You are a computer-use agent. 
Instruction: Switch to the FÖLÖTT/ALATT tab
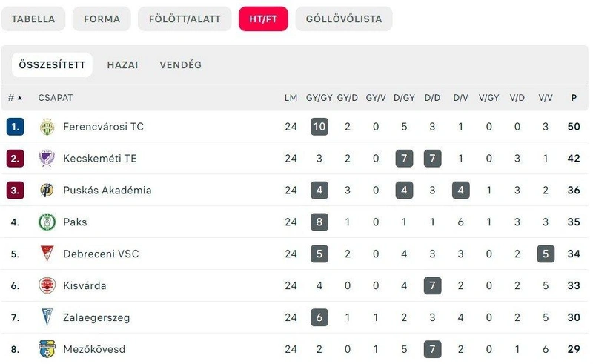tap(185, 19)
